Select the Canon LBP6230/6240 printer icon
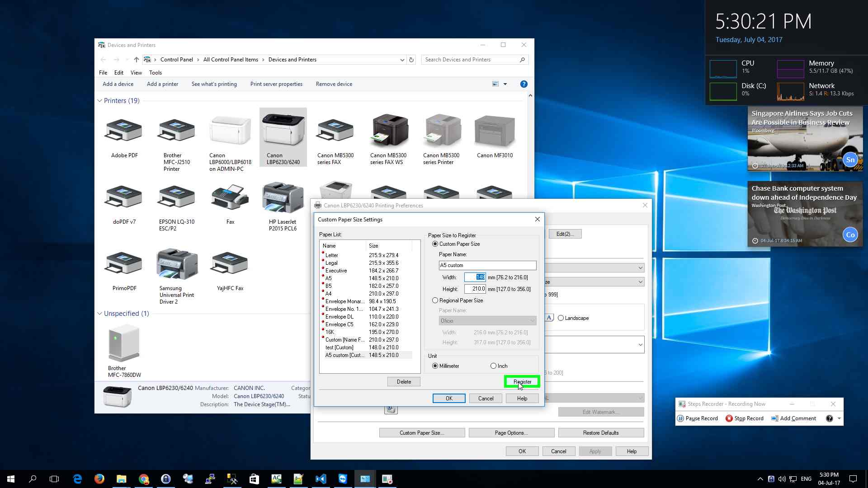 [x=283, y=130]
